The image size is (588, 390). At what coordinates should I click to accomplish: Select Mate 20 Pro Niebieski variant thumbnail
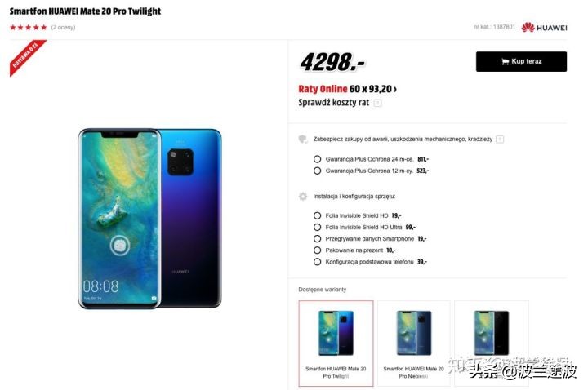(x=413, y=343)
